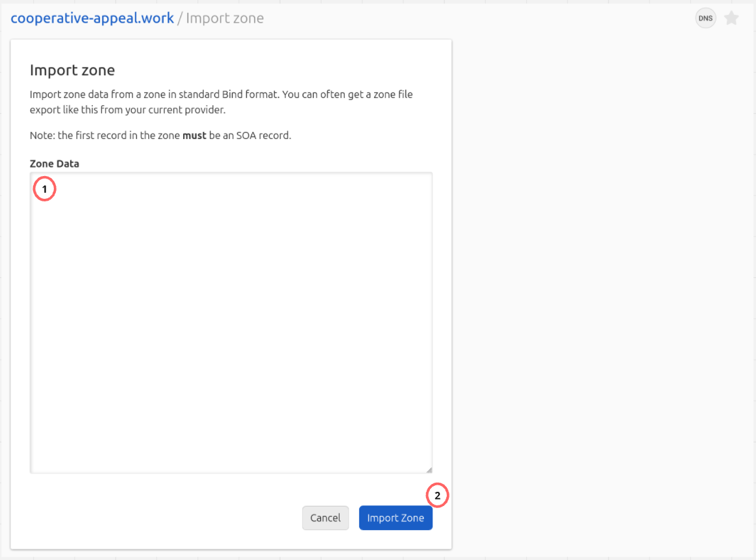
Task: Click the DNS circle next to the star
Action: 705,18
